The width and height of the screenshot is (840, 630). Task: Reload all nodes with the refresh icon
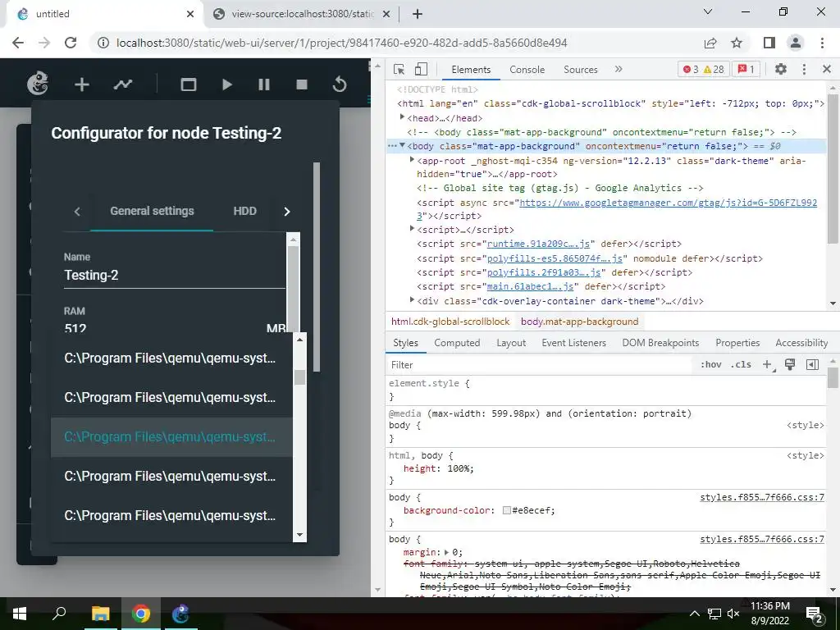click(x=340, y=84)
